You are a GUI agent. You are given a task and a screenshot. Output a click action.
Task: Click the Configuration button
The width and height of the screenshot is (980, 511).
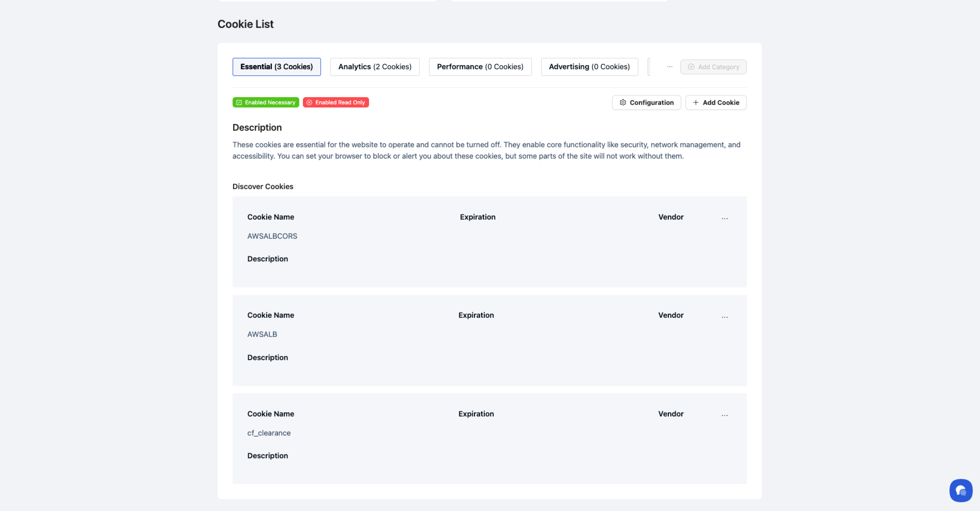[646, 102]
